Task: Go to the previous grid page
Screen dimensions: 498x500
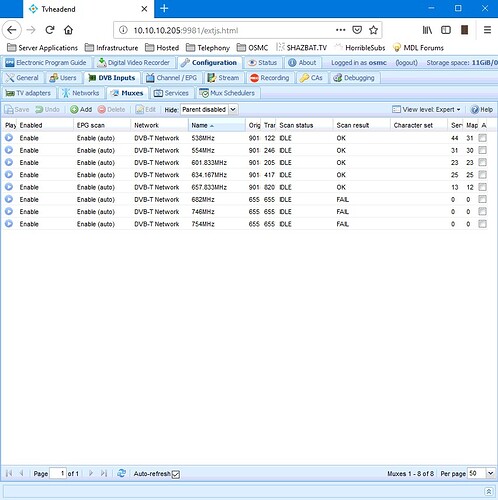Action: pyautogui.click(x=22, y=473)
